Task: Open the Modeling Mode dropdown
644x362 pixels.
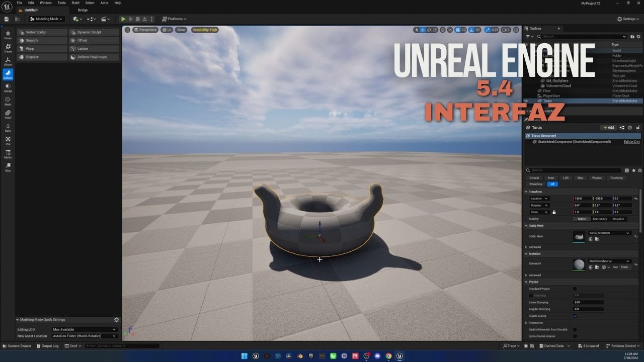Action: (x=46, y=19)
